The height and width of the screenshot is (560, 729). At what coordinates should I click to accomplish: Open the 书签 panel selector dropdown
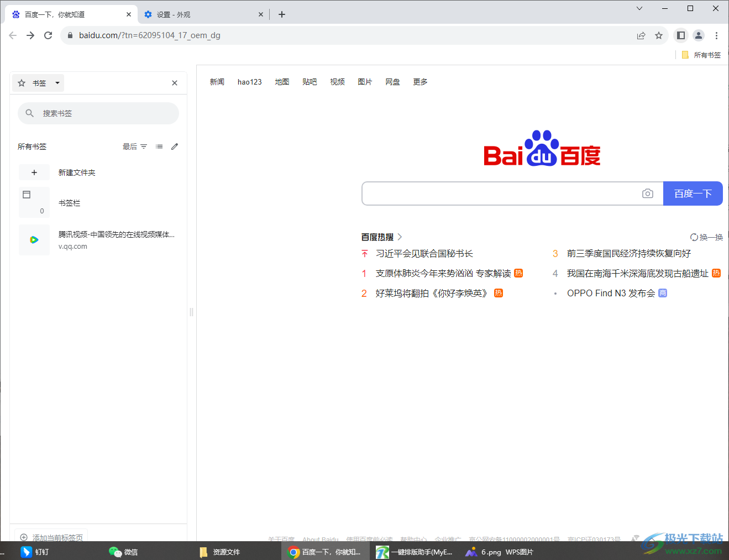click(38, 83)
